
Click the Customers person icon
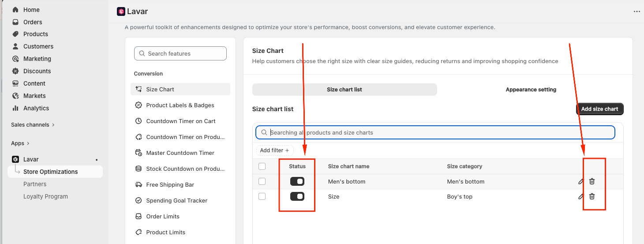pos(15,46)
